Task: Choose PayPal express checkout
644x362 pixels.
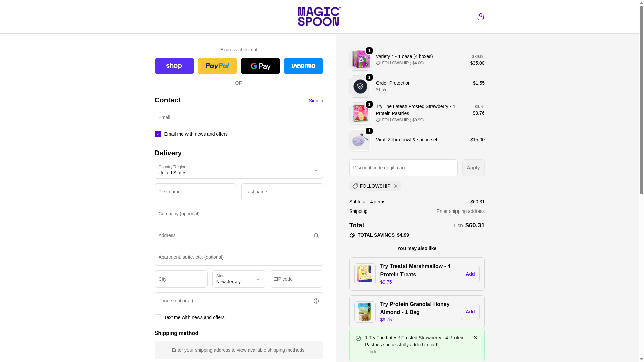Action: click(217, 66)
